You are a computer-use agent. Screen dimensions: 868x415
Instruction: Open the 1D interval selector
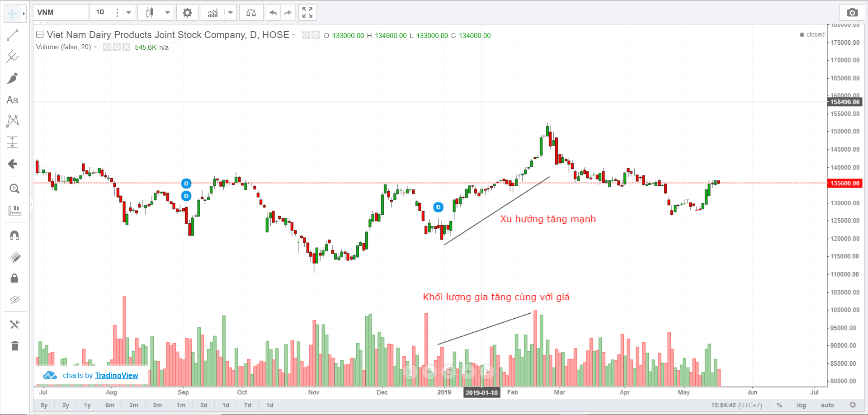[100, 12]
